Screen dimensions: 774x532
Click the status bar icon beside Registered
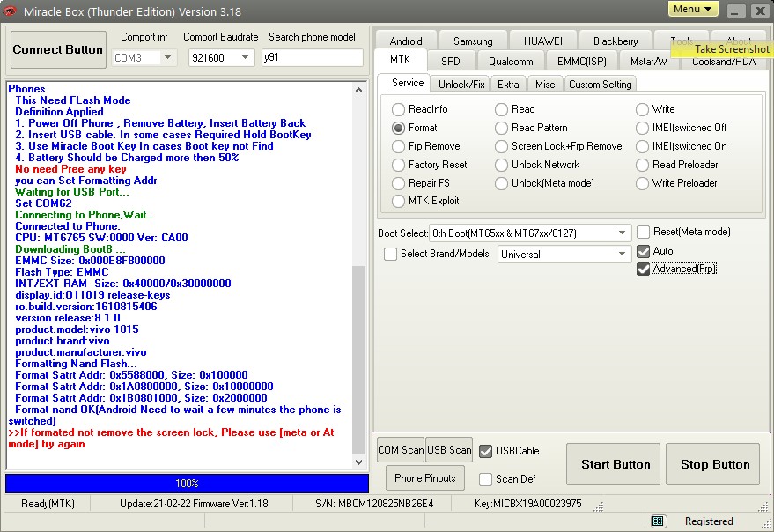(x=658, y=521)
